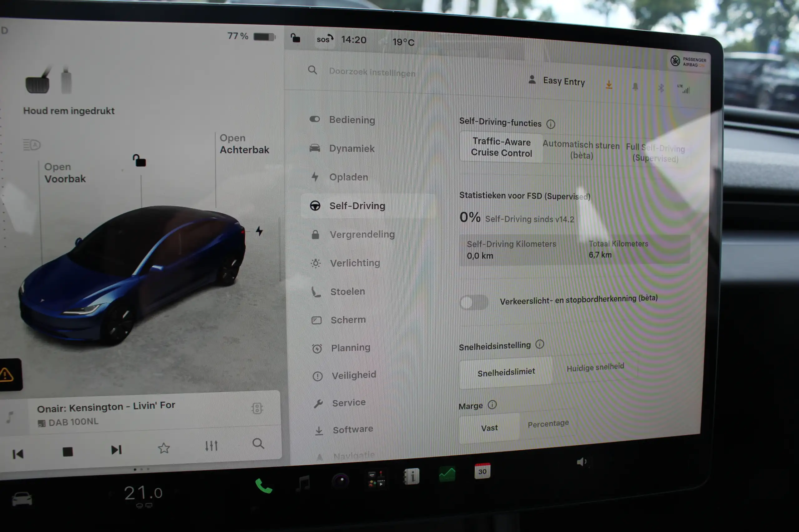The height and width of the screenshot is (532, 799).
Task: Tap the 6,7 km Totaal Kilometers value
Action: 600,255
